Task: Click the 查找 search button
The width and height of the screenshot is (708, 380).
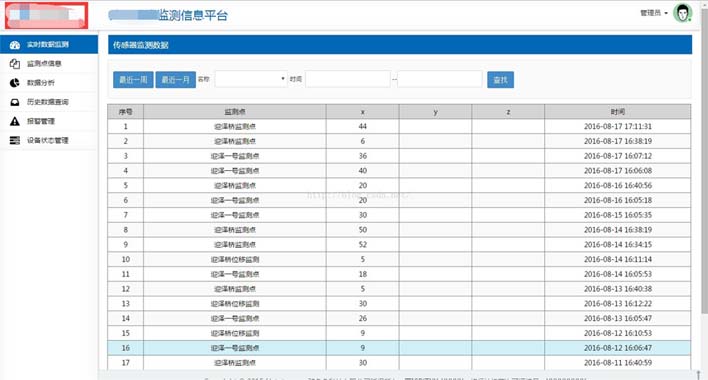Action: click(500, 80)
